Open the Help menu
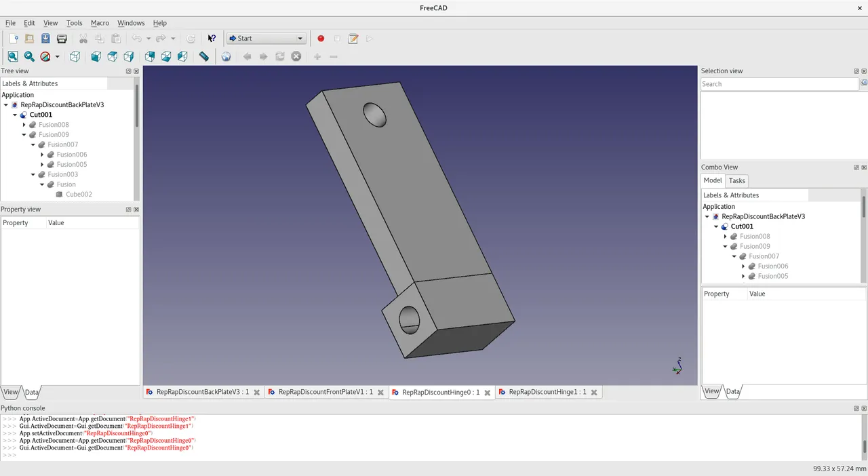 point(159,23)
